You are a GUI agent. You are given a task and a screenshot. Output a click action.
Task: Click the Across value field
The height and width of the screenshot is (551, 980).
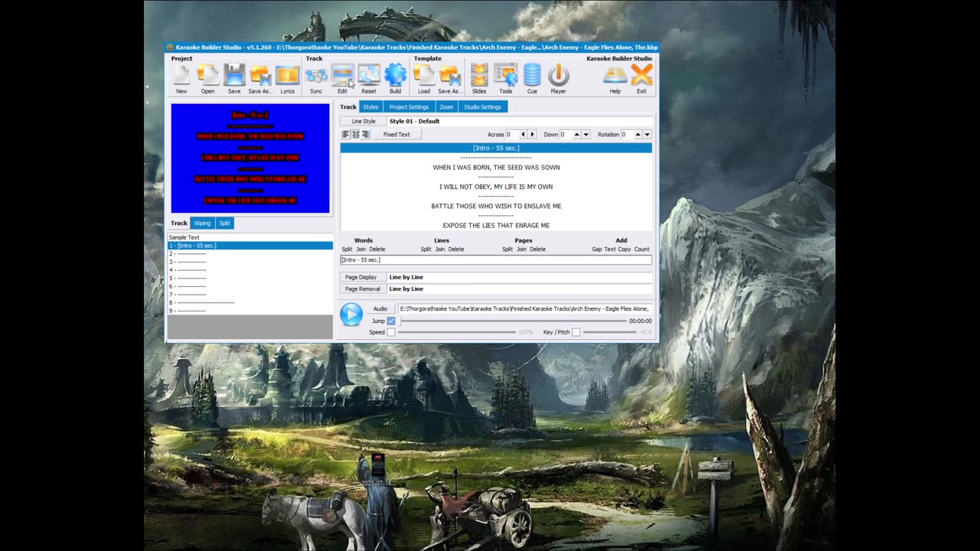click(x=511, y=135)
